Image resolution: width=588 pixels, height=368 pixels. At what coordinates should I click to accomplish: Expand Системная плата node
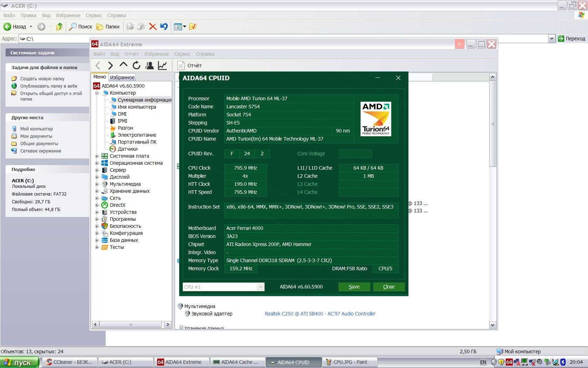tap(97, 156)
